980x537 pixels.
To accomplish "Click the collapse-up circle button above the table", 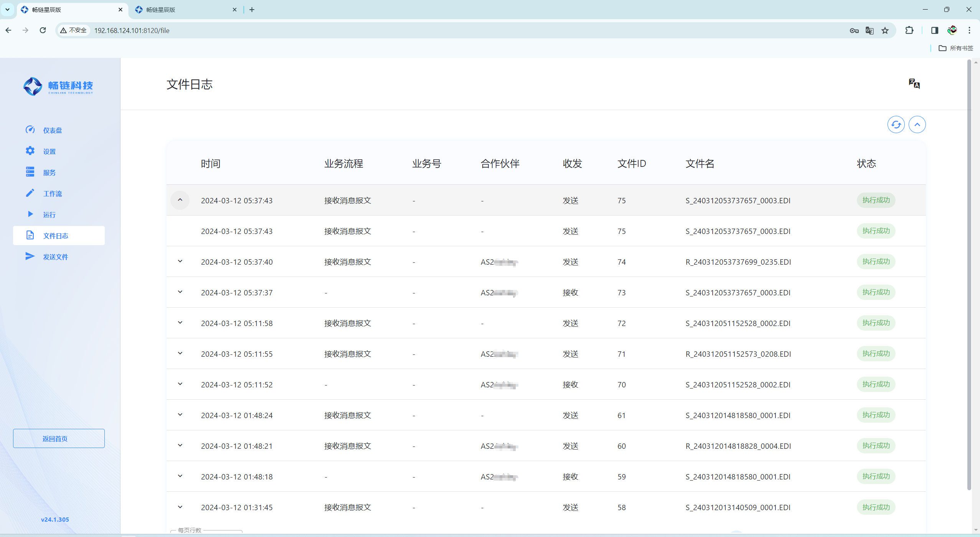I will click(917, 125).
